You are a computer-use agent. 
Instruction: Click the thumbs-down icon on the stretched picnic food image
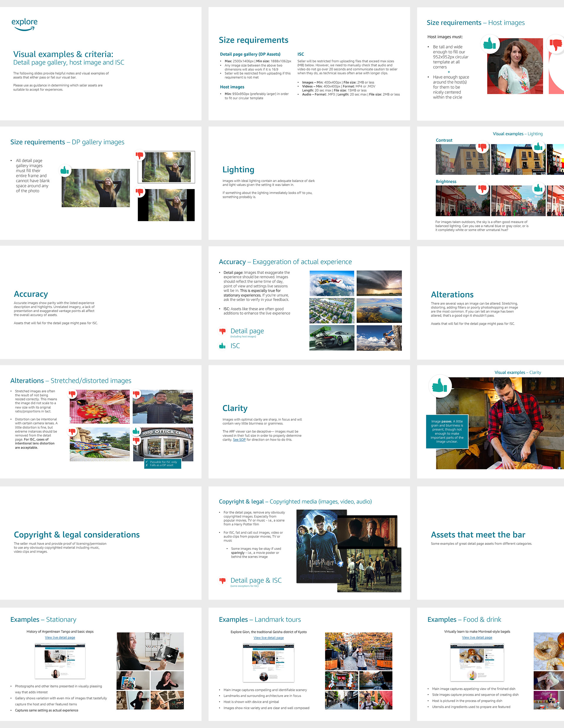click(x=72, y=394)
